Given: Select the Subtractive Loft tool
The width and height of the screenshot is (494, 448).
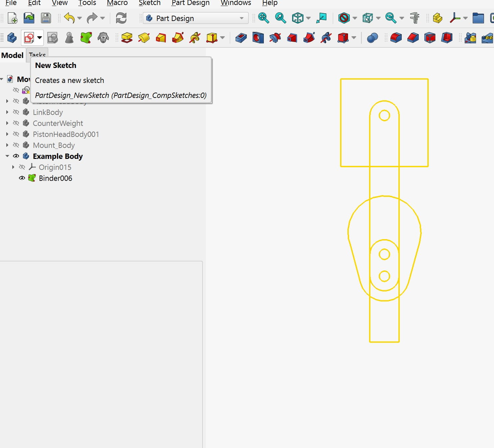Looking at the screenshot, I should coord(292,38).
